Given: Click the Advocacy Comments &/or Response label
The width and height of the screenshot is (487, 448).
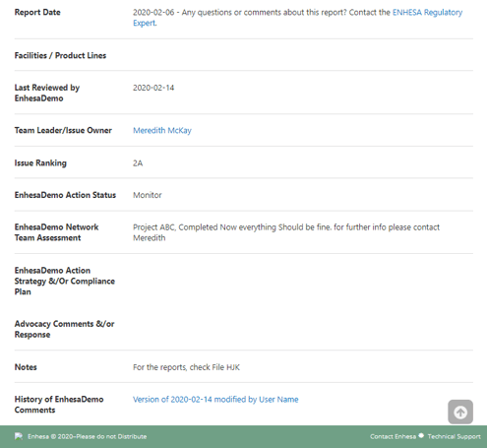Looking at the screenshot, I should coord(64,329).
